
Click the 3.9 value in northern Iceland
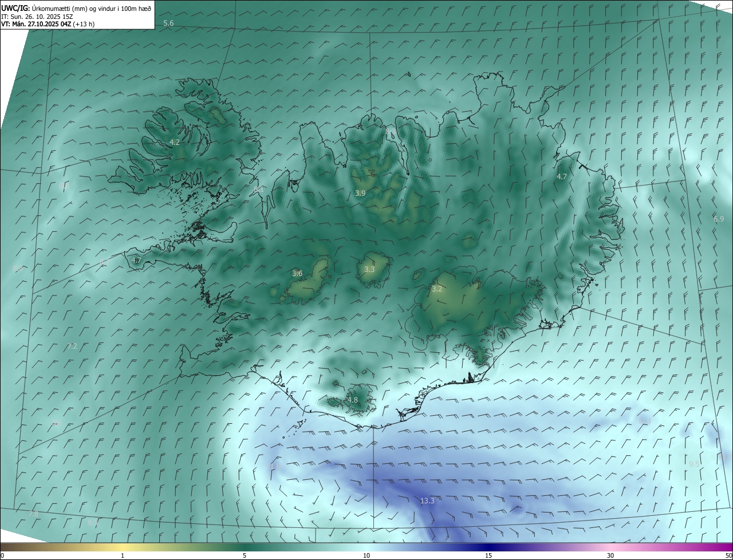360,194
